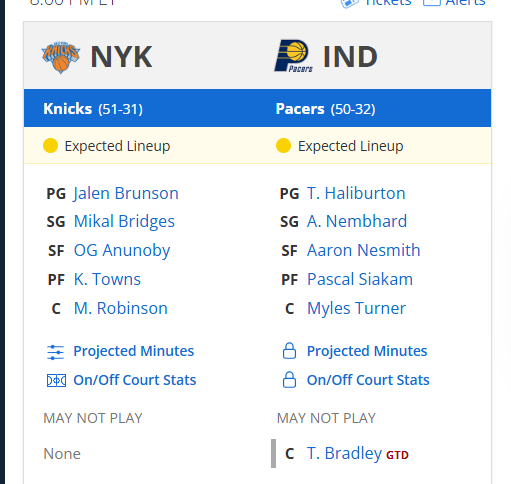This screenshot has height=484, width=511.
Task: Open Knicks Projected Minutes sliders icon
Action: pos(55,352)
